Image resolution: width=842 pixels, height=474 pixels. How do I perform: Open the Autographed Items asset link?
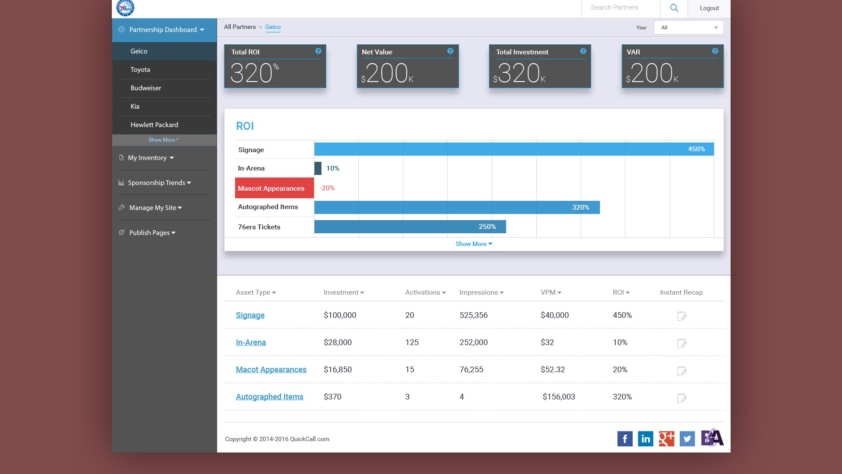point(269,397)
